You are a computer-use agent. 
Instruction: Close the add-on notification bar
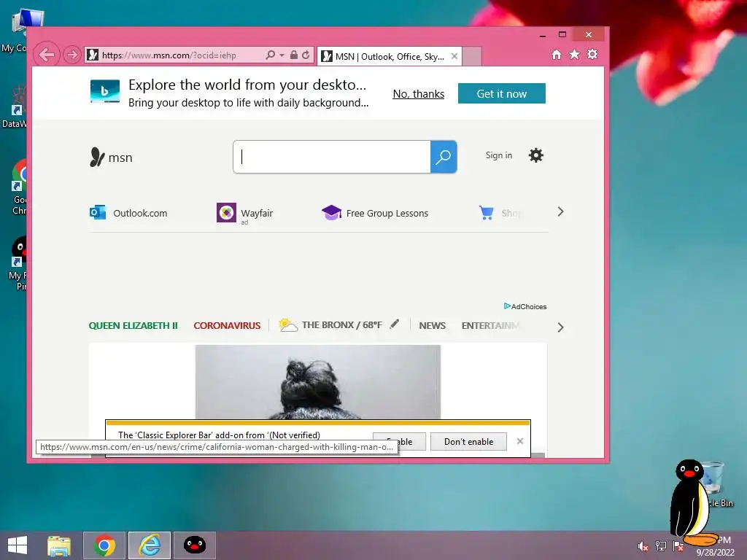pos(520,441)
